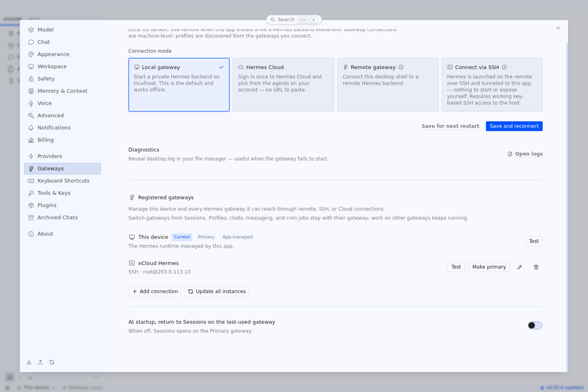Click the Chat bubble icon
Viewport: 588px width, 392px height.
(x=31, y=42)
